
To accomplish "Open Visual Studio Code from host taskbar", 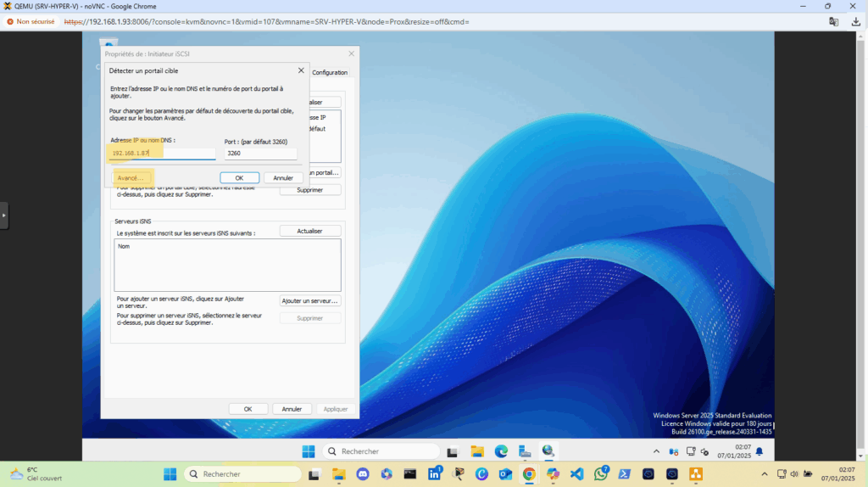I will 576,474.
